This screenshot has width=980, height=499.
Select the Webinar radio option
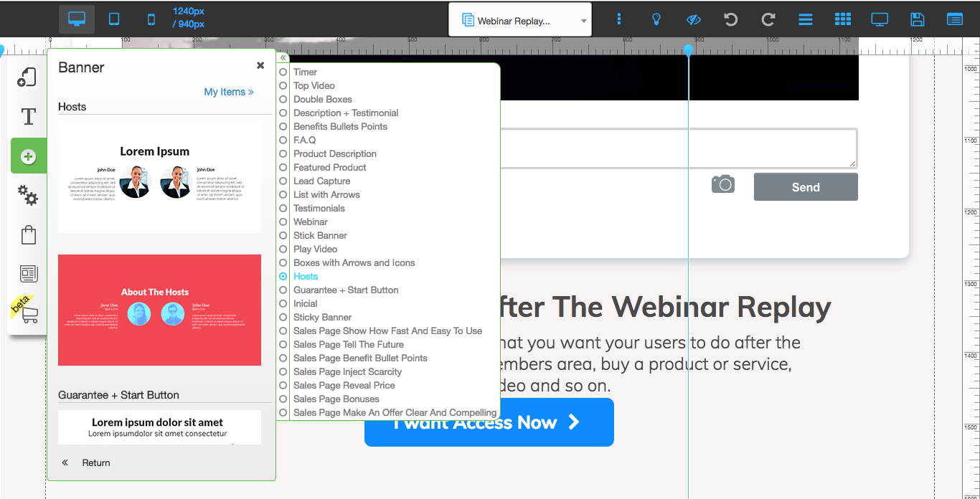point(283,222)
